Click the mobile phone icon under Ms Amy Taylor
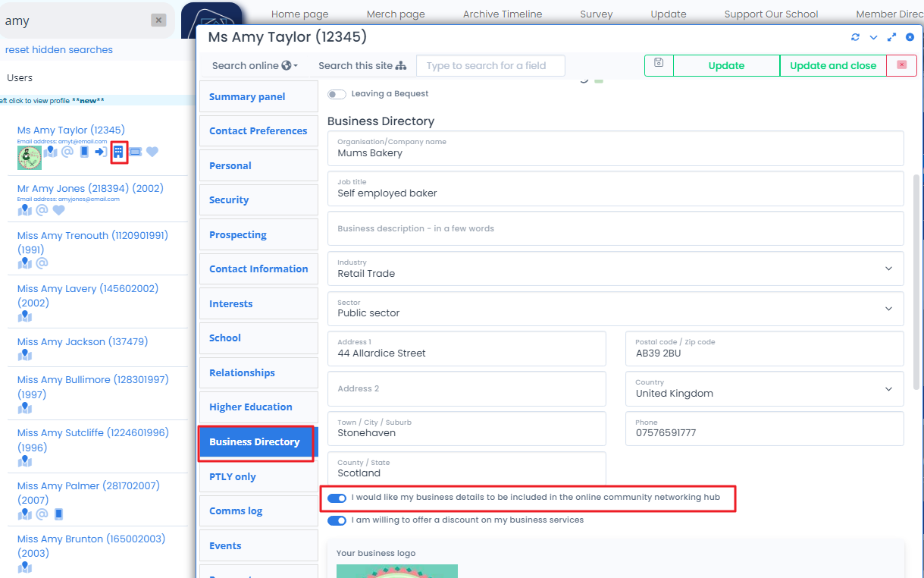Image resolution: width=924 pixels, height=578 pixels. point(84,152)
